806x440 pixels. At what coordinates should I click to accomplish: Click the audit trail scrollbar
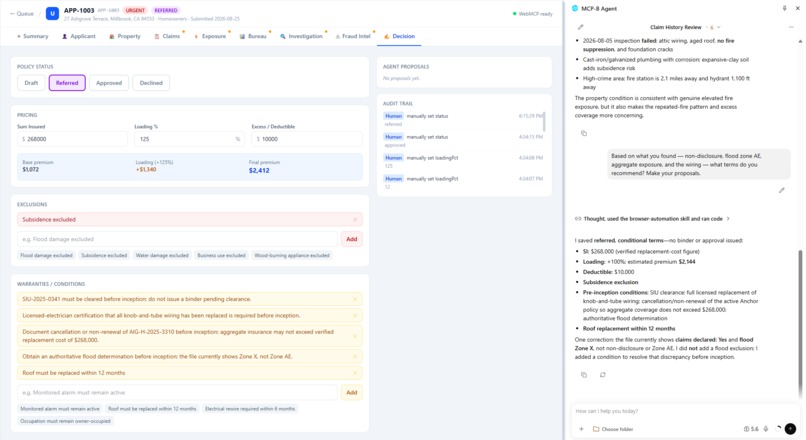coord(544,121)
